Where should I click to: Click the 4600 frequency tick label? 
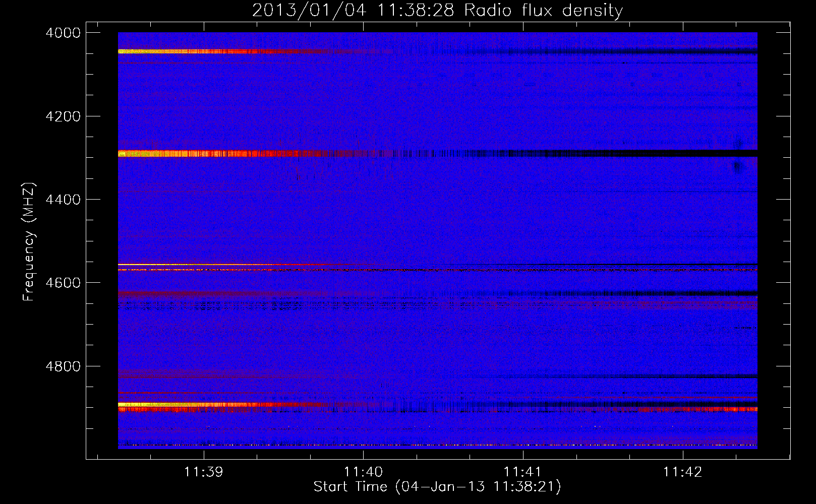coord(63,283)
